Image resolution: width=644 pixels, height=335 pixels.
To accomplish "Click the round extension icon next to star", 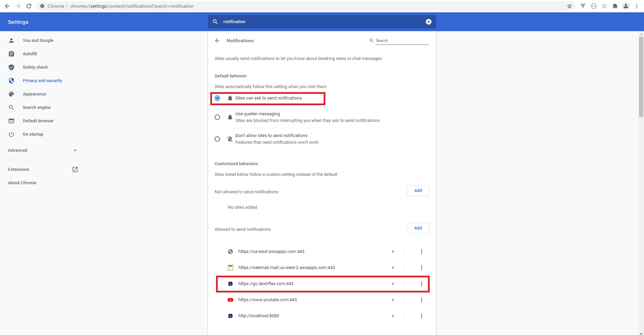I will pyautogui.click(x=594, y=6).
